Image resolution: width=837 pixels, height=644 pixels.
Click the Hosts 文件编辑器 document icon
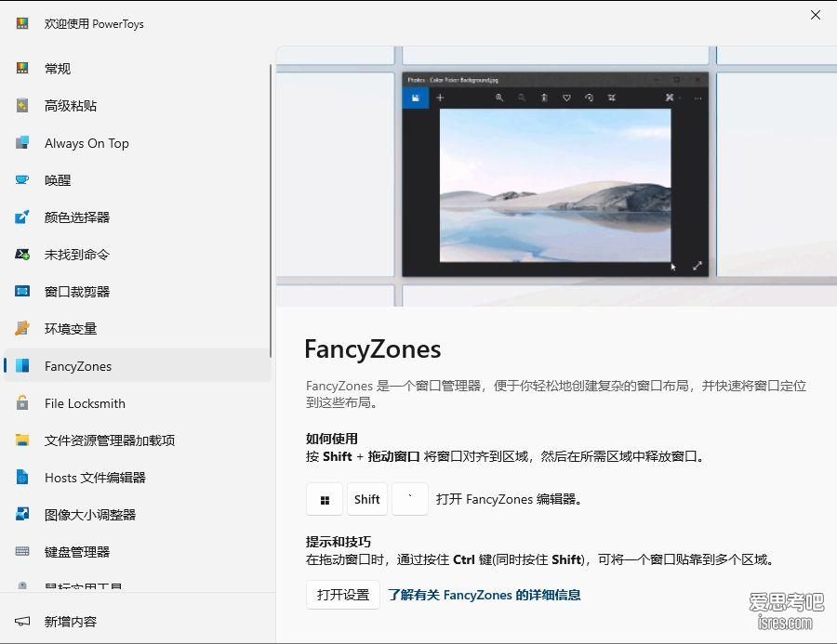[x=22, y=477]
